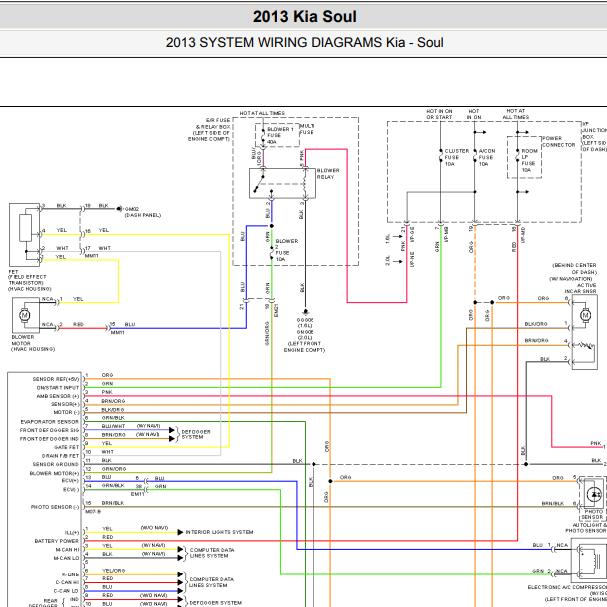Select the 'BLOWER 1 FUSE 40A' label

(280, 135)
